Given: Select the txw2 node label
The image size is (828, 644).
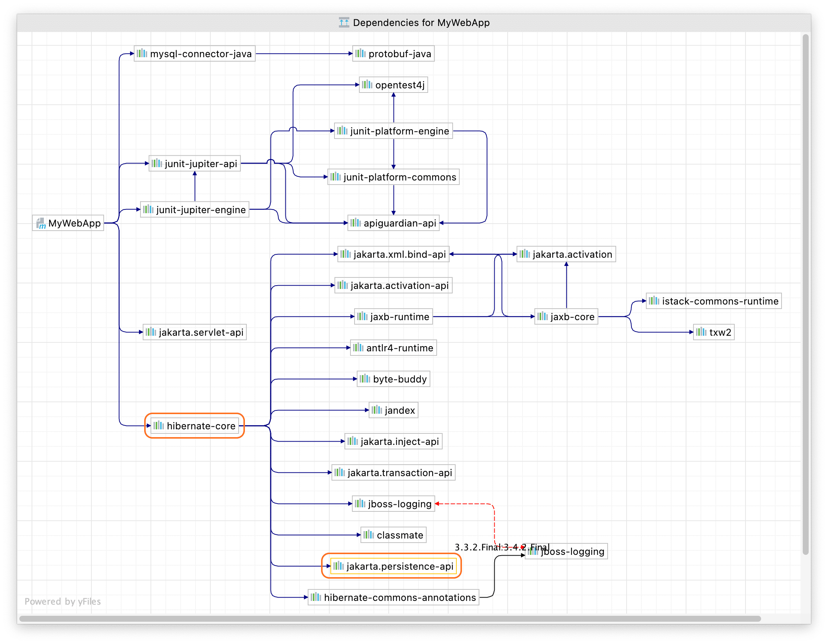Looking at the screenshot, I should tap(720, 332).
